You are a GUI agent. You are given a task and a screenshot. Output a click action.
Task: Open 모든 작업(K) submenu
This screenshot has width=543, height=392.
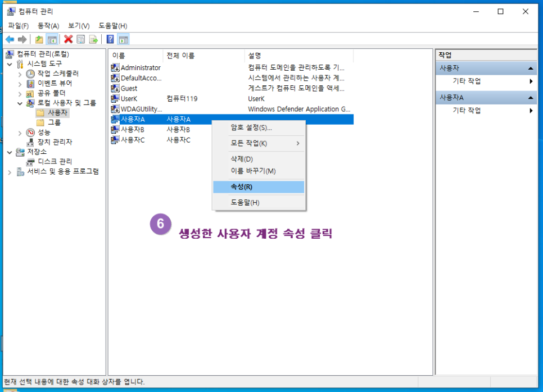[259, 143]
